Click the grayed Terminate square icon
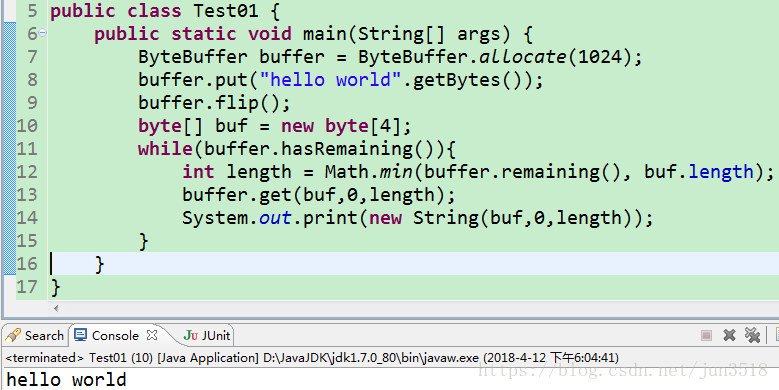The width and height of the screenshot is (779, 390). [706, 335]
